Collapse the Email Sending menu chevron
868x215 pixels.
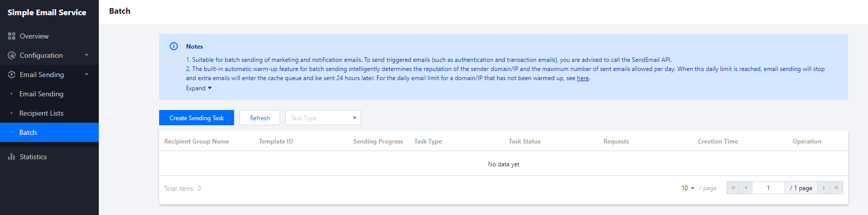click(87, 75)
